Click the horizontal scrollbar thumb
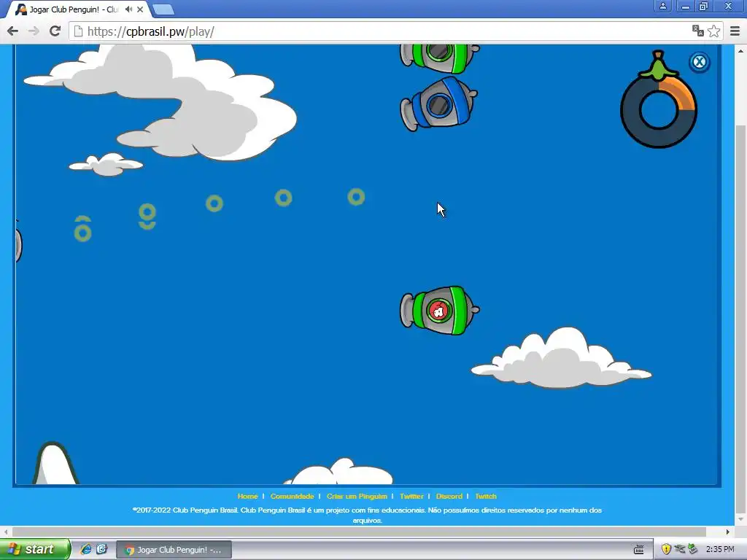This screenshot has width=747, height=560. (x=359, y=532)
